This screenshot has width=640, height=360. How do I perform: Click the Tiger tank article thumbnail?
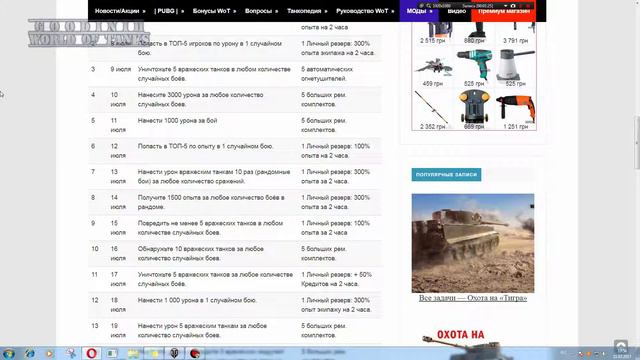[473, 243]
